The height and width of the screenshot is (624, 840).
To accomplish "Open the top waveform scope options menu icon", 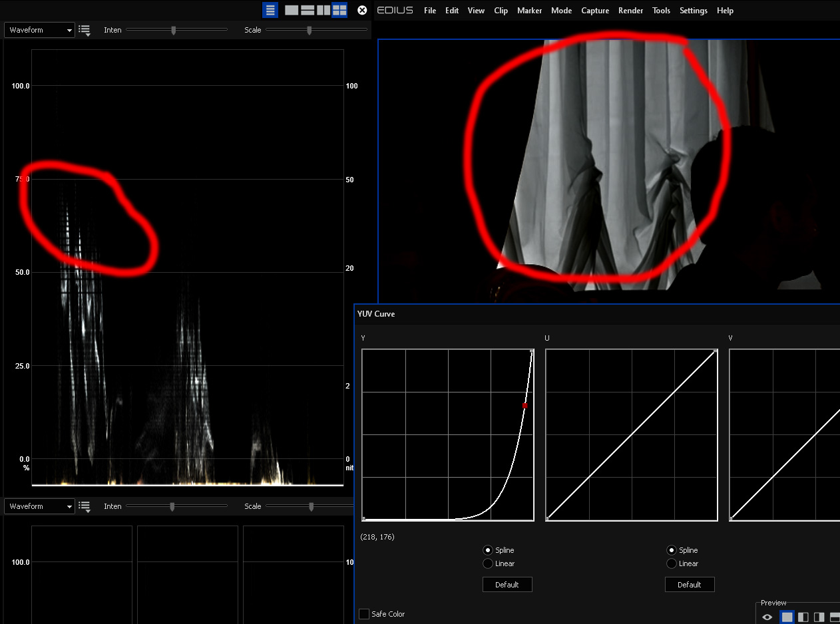I will point(85,30).
